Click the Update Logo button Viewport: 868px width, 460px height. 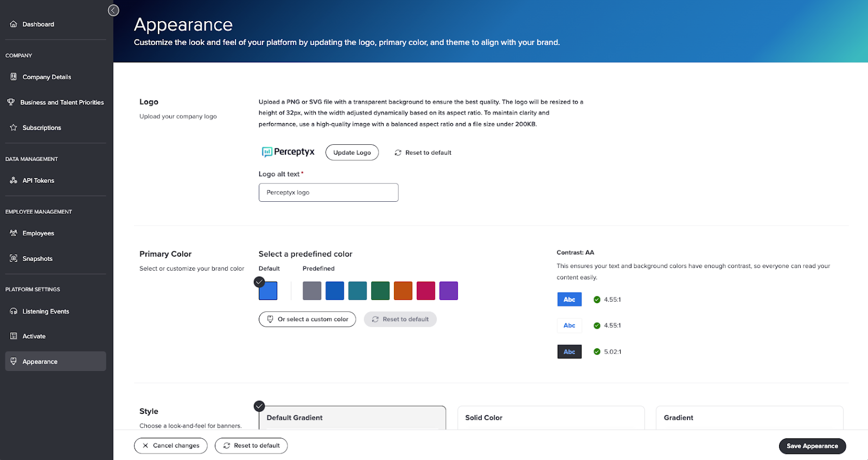click(x=352, y=152)
